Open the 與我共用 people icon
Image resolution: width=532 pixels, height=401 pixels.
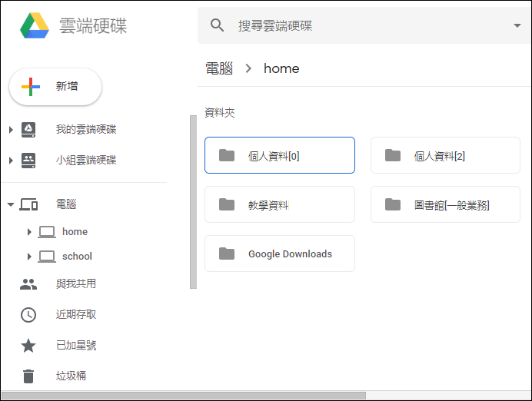(x=28, y=284)
